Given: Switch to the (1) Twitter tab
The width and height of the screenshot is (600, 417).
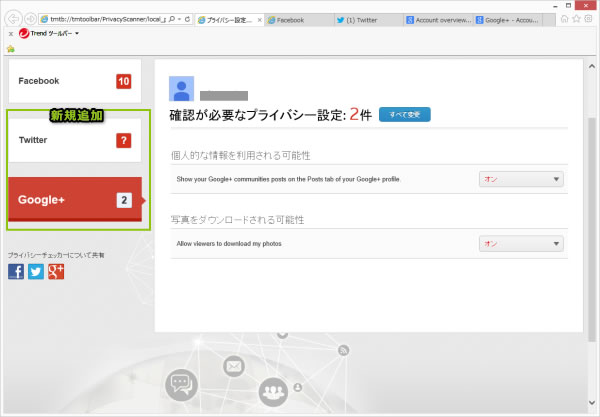Looking at the screenshot, I should click(x=368, y=20).
